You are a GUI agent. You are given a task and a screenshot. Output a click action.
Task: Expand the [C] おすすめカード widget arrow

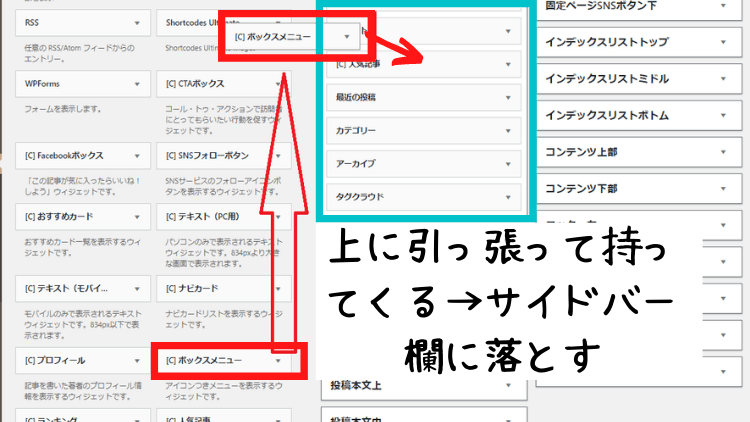click(136, 217)
